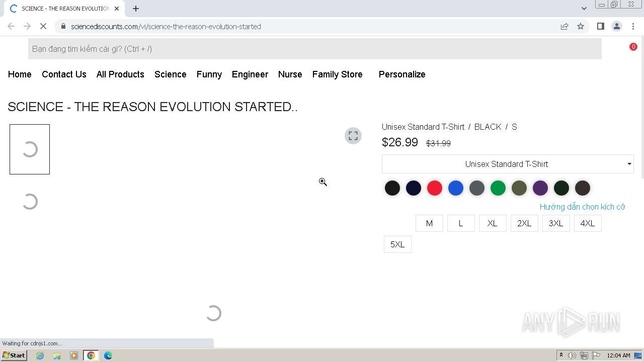The width and height of the screenshot is (644, 362).
Task: Click the zoom magnifier icon on product image
Action: (323, 182)
